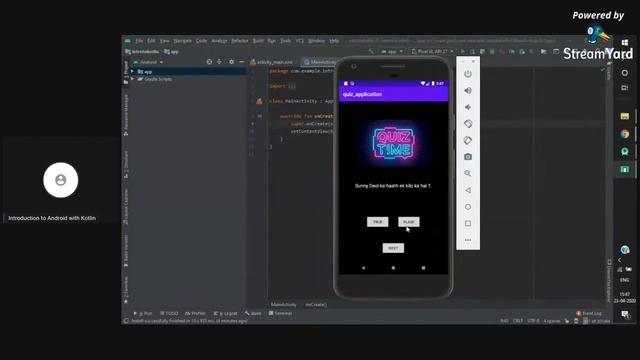
Task: Open Windows Start menu icon
Action: (x=624, y=42)
